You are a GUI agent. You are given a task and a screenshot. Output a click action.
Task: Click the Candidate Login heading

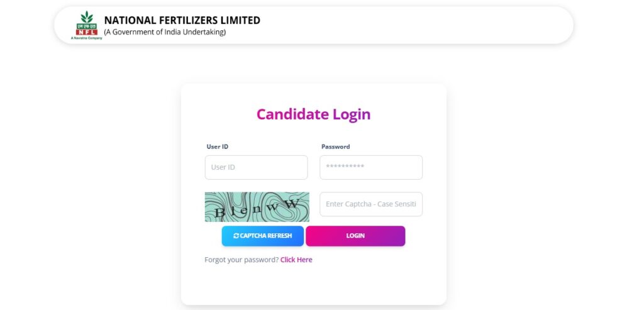pyautogui.click(x=313, y=114)
